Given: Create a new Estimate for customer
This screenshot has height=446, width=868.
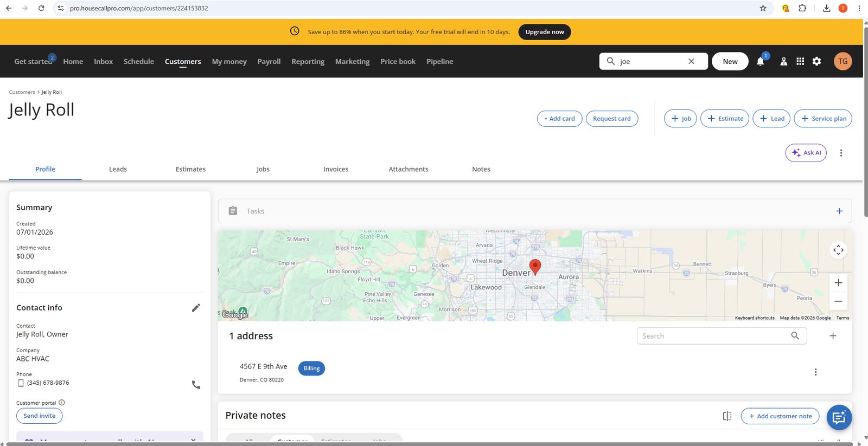Looking at the screenshot, I should click(725, 119).
